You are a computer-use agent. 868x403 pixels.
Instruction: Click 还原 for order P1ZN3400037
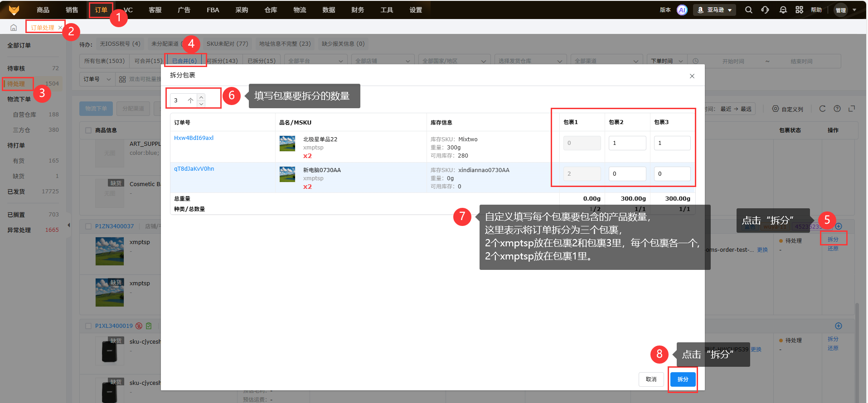click(833, 249)
